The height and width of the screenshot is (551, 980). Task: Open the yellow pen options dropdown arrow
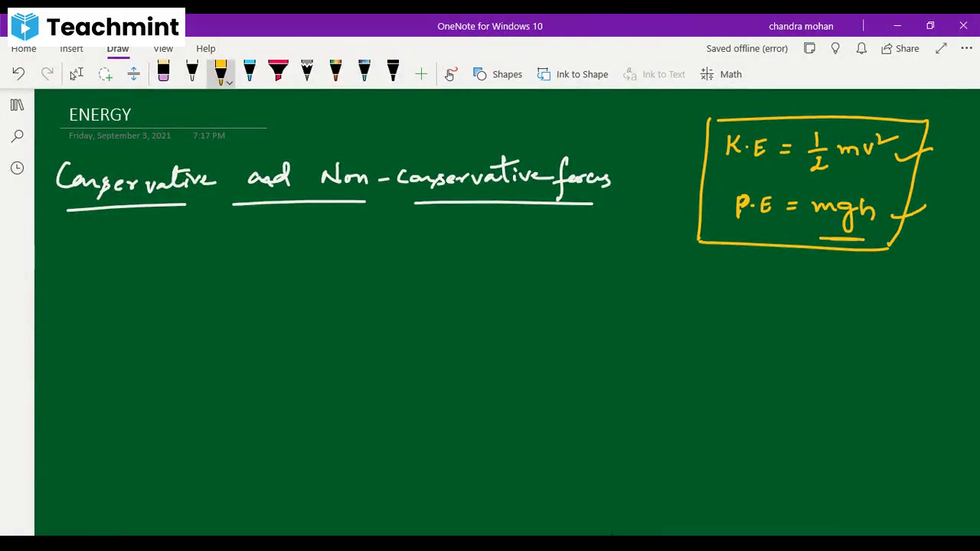click(229, 82)
